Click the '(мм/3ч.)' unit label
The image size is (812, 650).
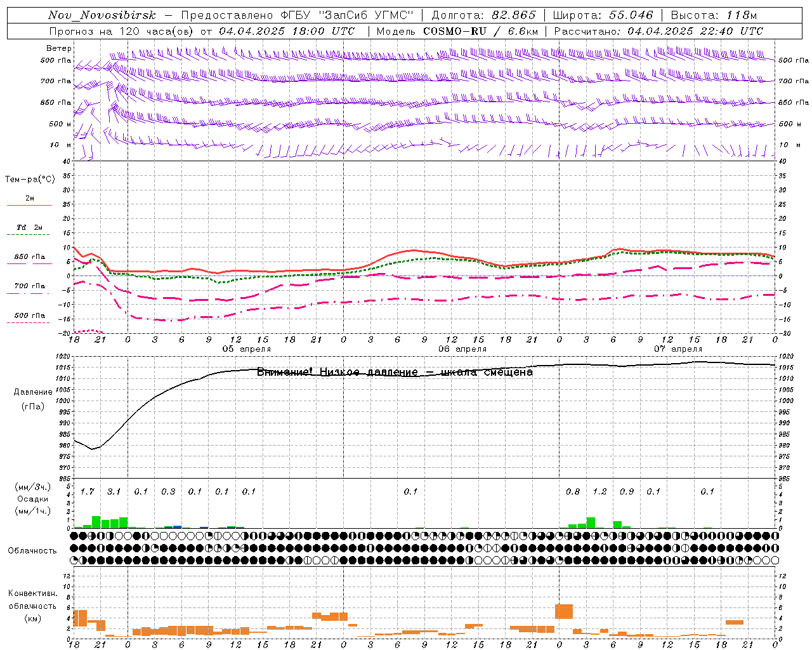click(32, 487)
